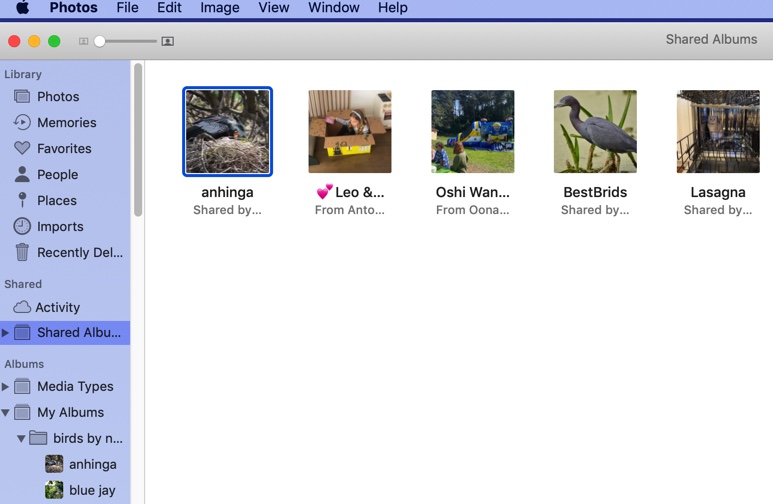Click the Recently Deleted trash icon
This screenshot has height=504, width=773.
pyautogui.click(x=22, y=252)
